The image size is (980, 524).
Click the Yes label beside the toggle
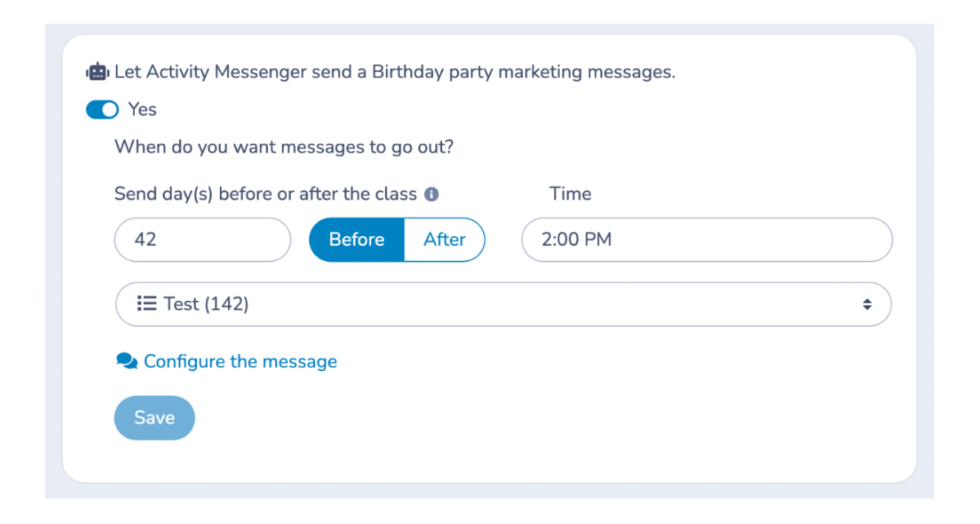[142, 110]
